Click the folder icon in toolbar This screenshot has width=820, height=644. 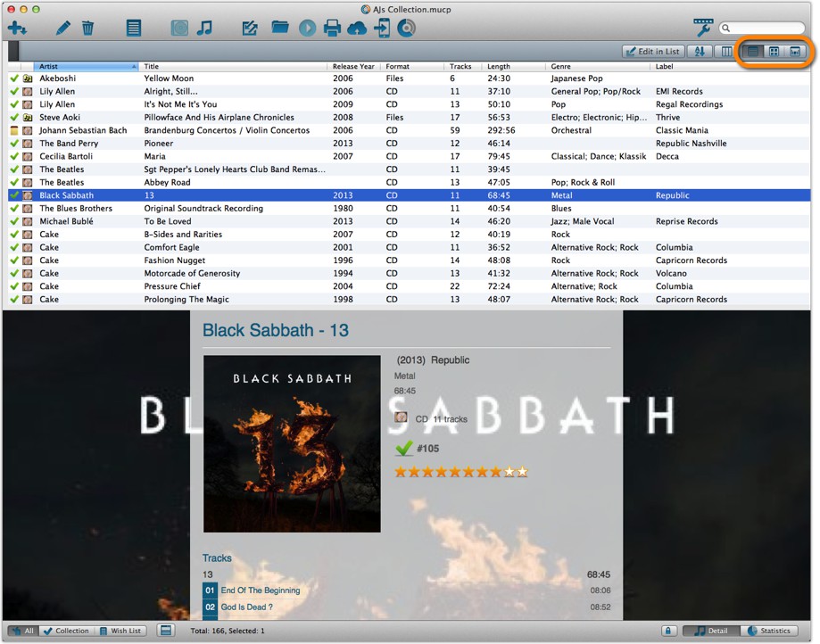(x=280, y=27)
